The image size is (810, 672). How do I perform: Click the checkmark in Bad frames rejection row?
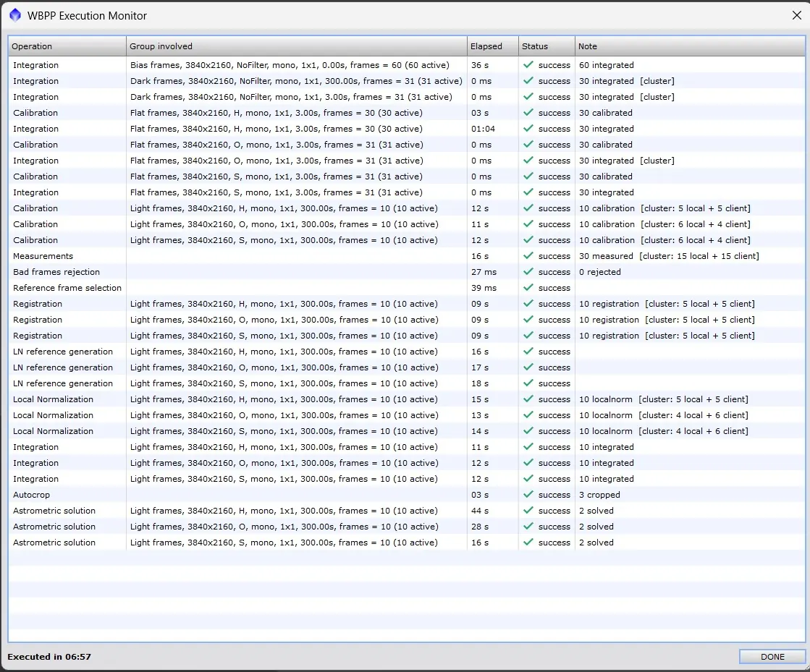[528, 271]
